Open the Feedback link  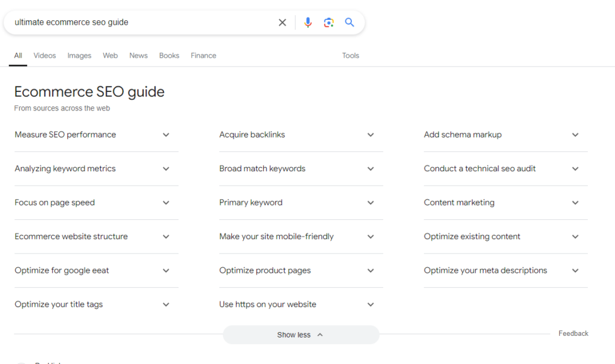[x=574, y=333]
